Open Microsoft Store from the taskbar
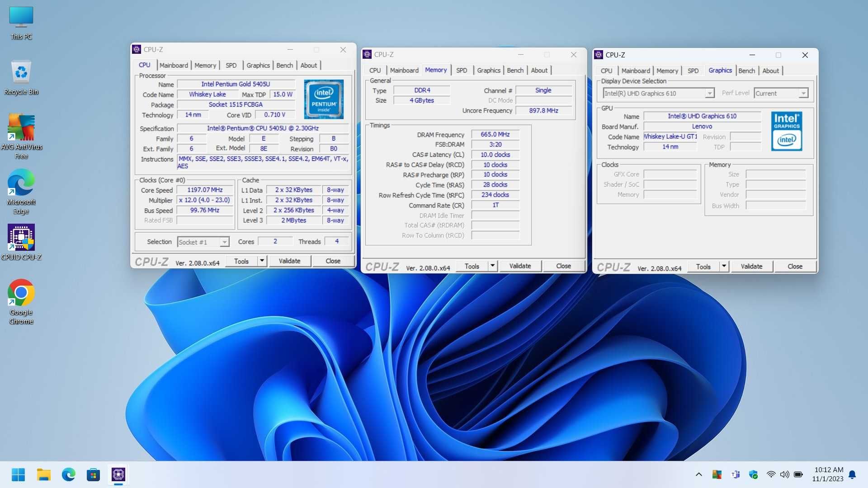The image size is (868, 488). [93, 474]
